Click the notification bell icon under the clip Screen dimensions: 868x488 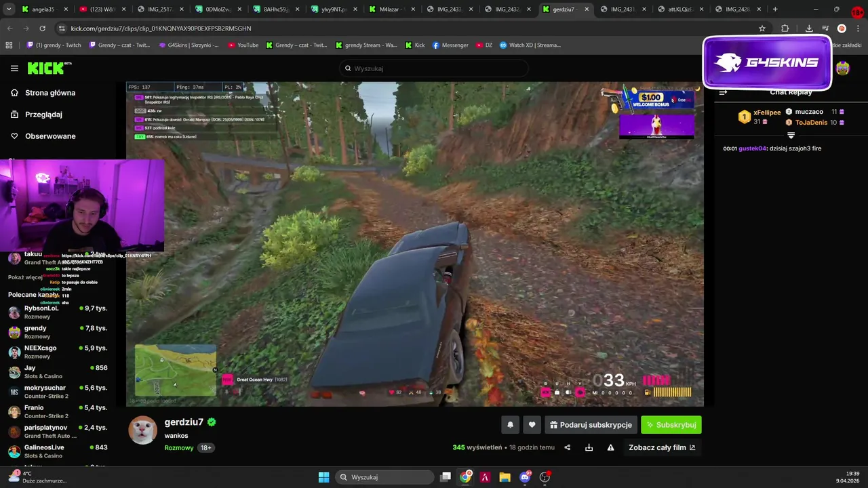coord(510,425)
